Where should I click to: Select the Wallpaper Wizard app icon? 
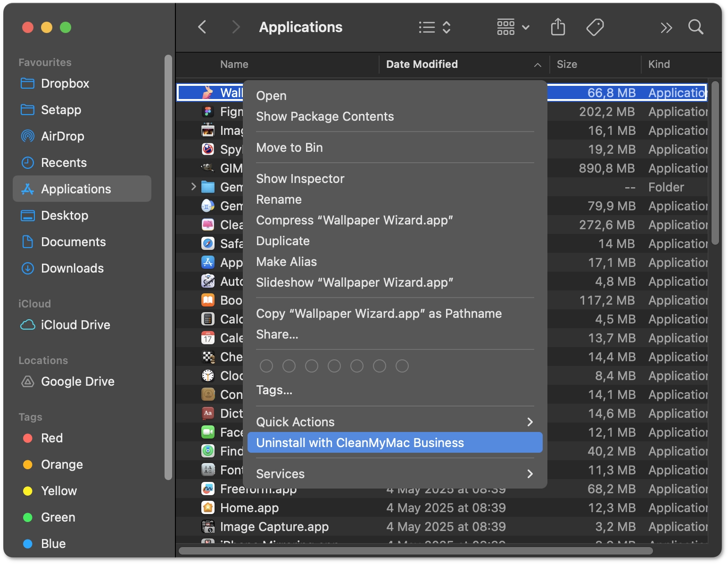point(208,92)
